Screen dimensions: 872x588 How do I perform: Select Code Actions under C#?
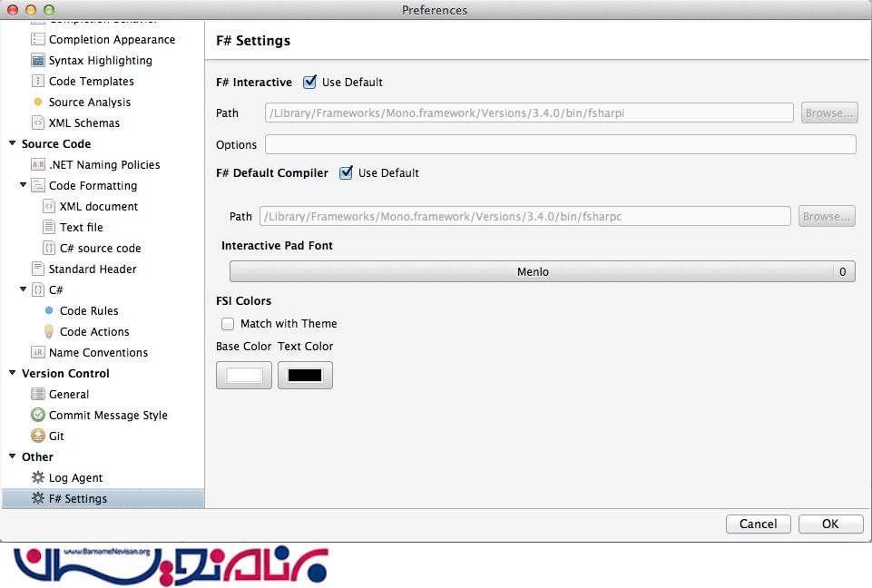pos(94,331)
